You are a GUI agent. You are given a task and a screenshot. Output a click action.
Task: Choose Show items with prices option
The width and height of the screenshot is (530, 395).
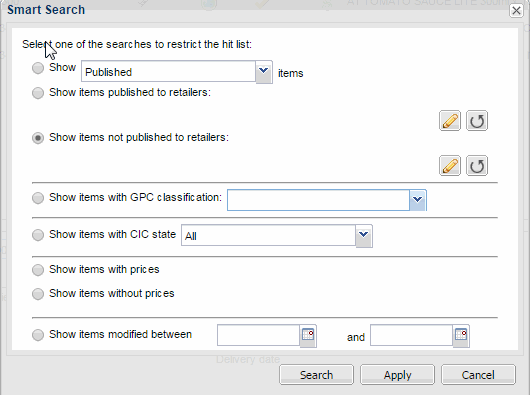pyautogui.click(x=38, y=270)
